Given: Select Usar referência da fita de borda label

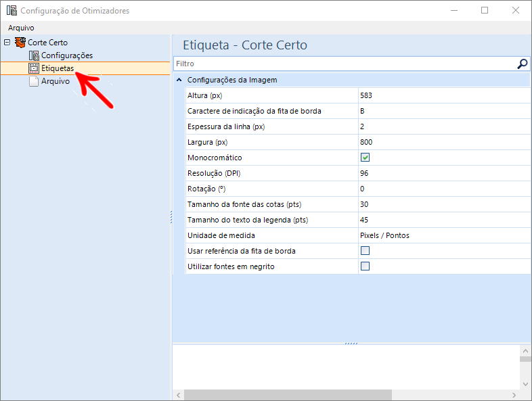Looking at the screenshot, I should pos(241,252).
